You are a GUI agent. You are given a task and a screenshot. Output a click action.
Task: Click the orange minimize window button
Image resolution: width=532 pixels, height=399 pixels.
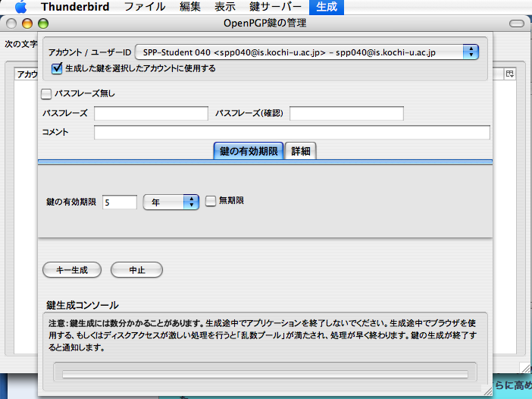[x=27, y=24]
